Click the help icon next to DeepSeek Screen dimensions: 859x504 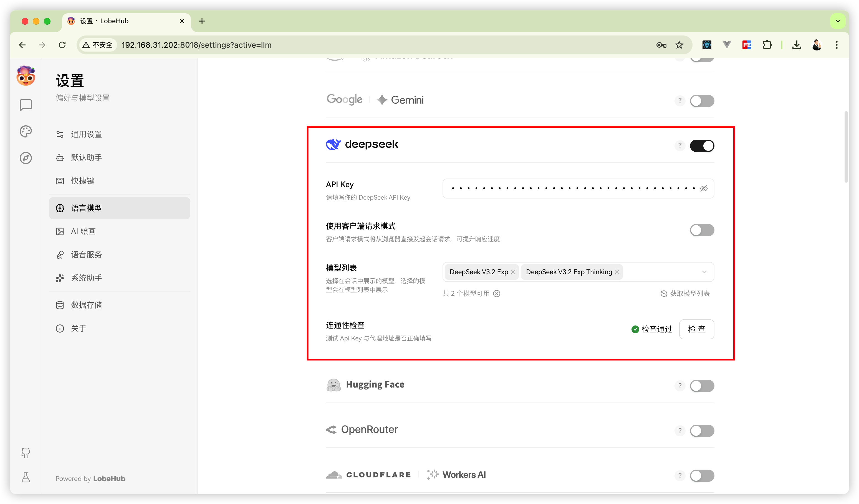(680, 146)
